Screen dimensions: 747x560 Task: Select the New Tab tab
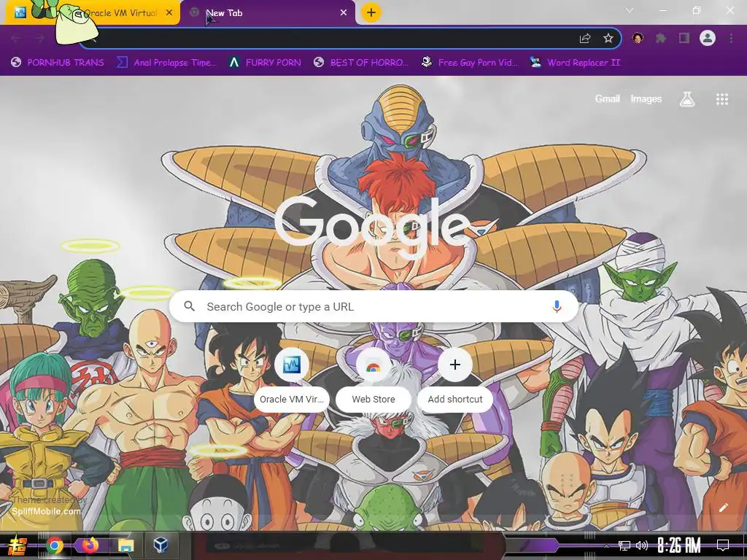point(268,13)
